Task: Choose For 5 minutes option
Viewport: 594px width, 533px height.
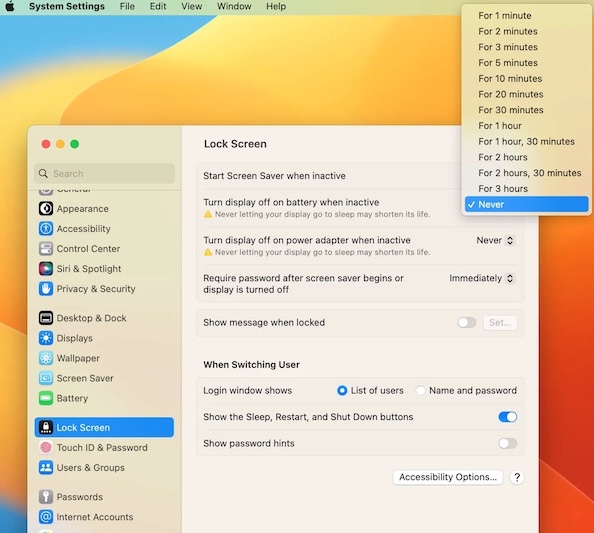Action: [x=527, y=63]
